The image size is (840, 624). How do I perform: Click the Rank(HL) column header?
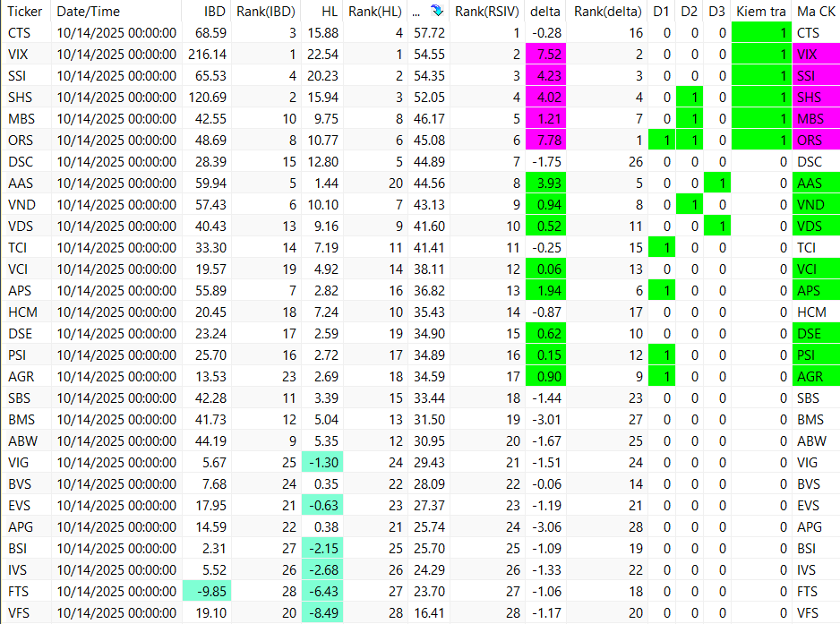[375, 12]
